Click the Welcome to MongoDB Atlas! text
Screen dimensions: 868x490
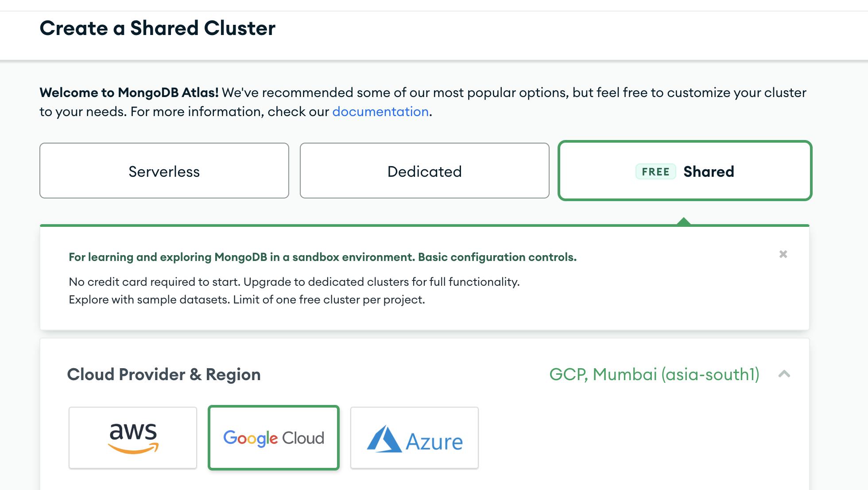coord(129,93)
